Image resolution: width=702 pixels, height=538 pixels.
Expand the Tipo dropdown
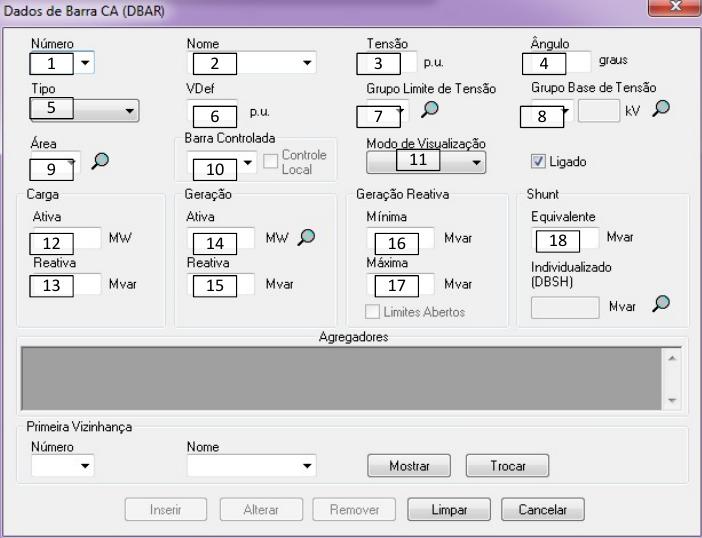[x=129, y=113]
